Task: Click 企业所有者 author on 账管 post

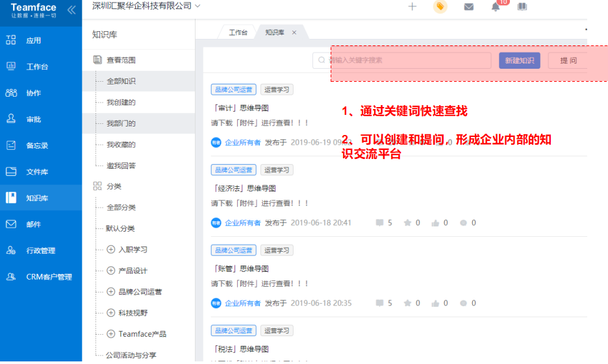Action: [x=243, y=303]
